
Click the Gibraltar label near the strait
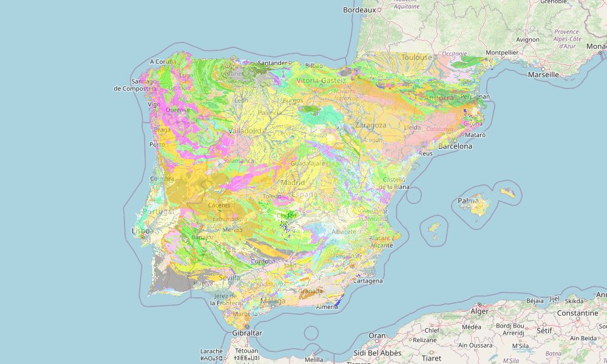click(248, 333)
